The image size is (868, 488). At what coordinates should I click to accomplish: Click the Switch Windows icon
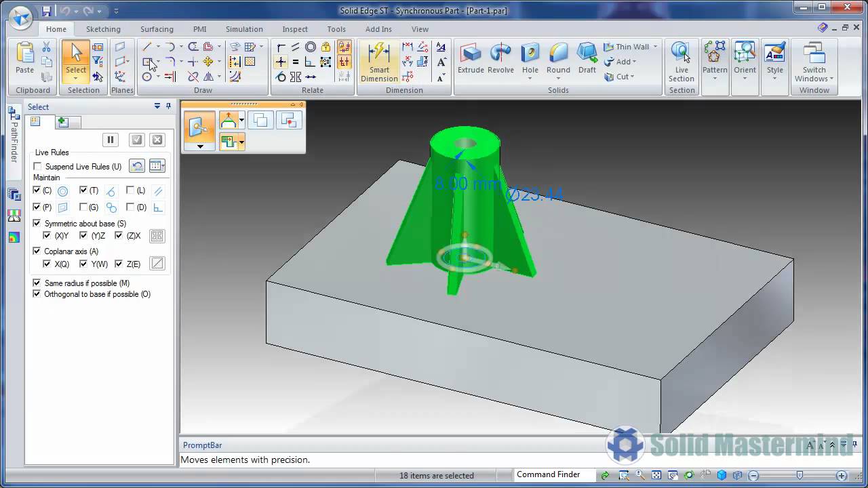click(x=814, y=54)
